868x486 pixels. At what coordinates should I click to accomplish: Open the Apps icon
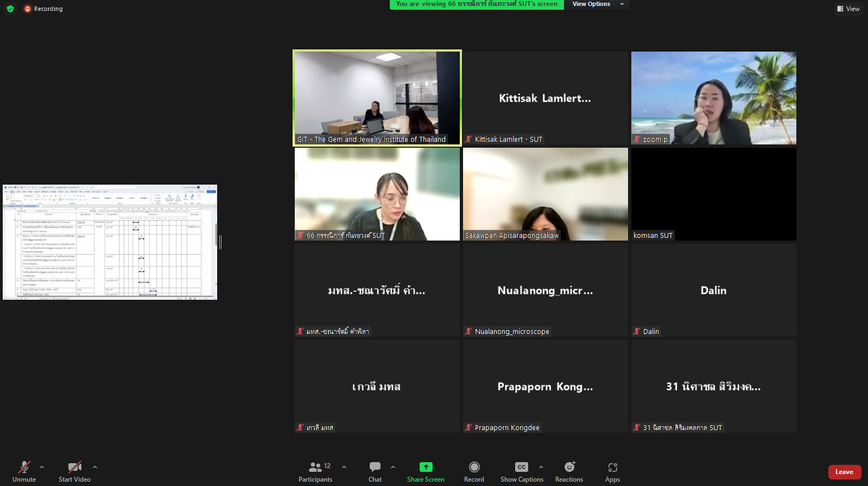pyautogui.click(x=612, y=468)
